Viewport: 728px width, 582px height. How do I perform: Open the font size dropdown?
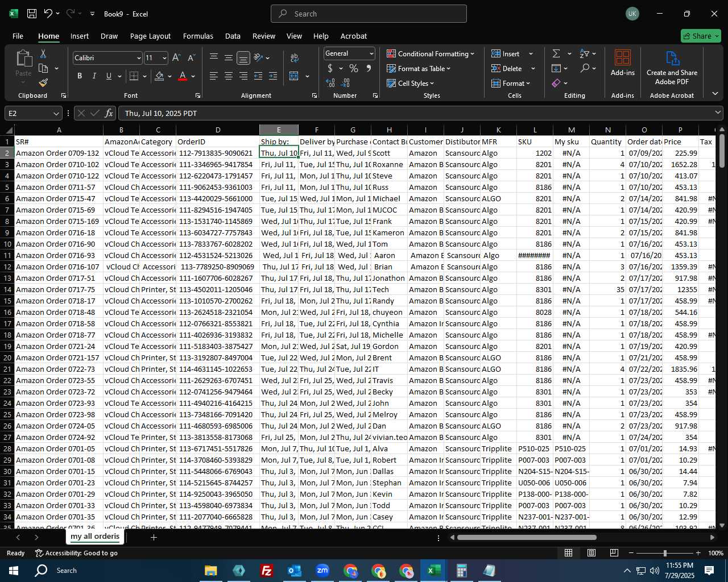[164, 58]
